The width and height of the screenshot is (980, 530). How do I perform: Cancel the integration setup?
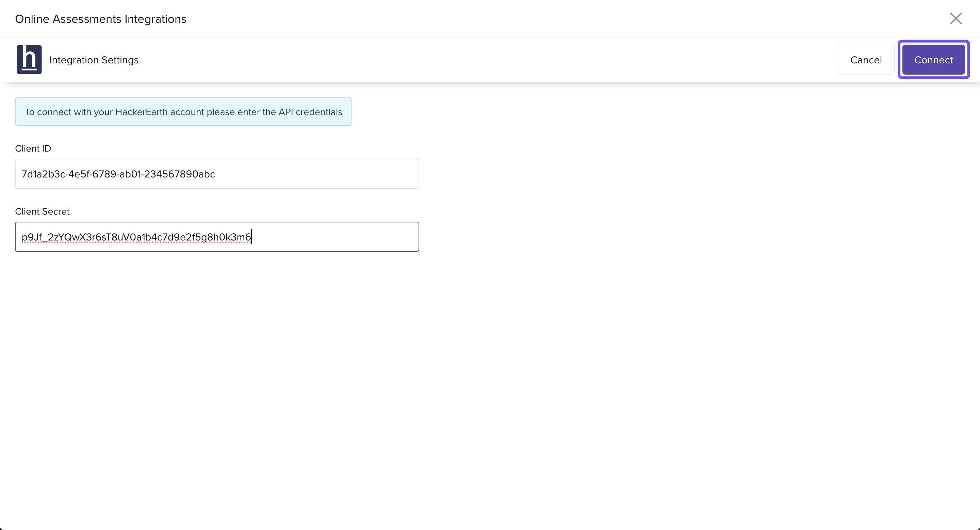click(x=865, y=60)
